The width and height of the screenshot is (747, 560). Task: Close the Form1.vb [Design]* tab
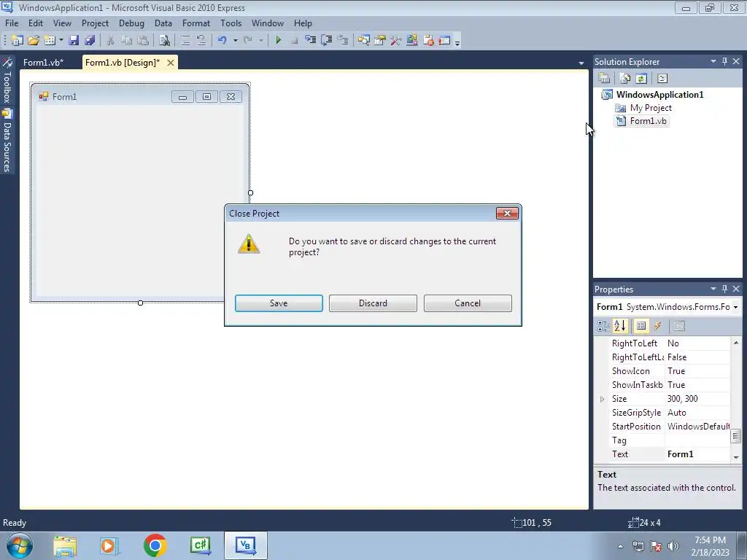[171, 63]
